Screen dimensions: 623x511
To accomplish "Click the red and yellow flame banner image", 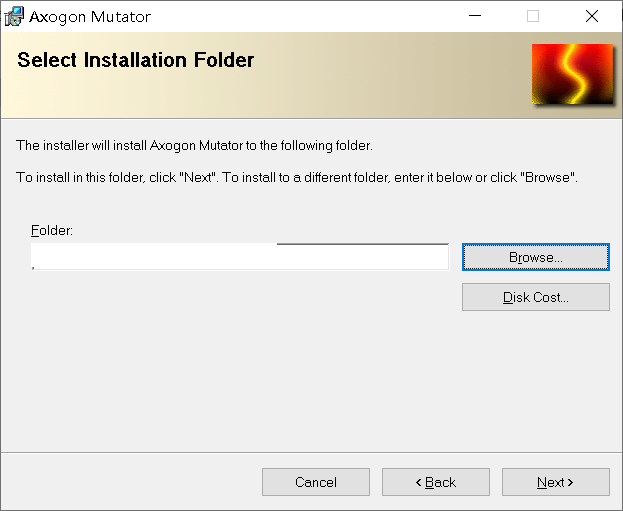I will tap(573, 74).
